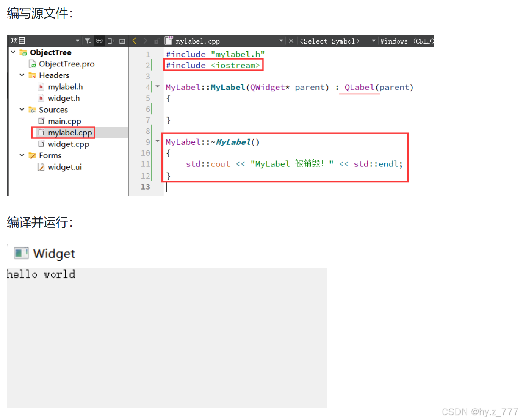Select the ObjectTree project root
The width and height of the screenshot is (520, 420).
50,52
